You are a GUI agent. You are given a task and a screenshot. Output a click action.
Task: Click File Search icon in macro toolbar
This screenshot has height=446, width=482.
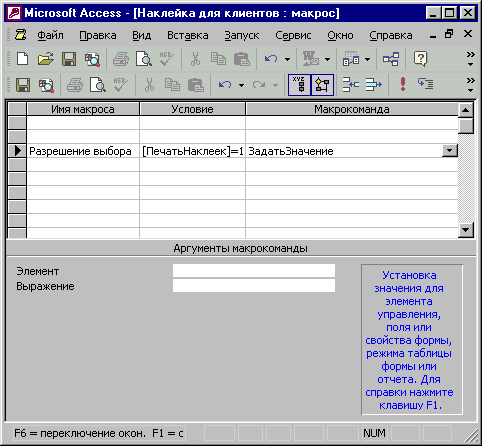point(46,85)
